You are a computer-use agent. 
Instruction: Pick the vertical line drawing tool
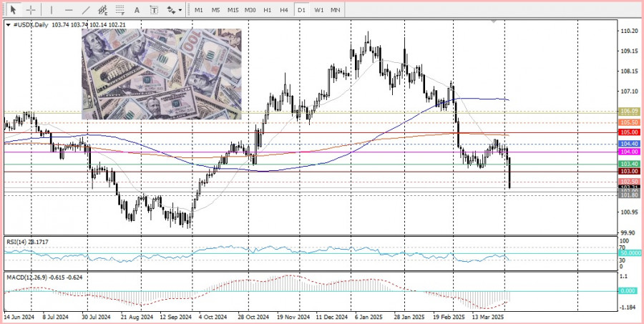[x=51, y=10]
